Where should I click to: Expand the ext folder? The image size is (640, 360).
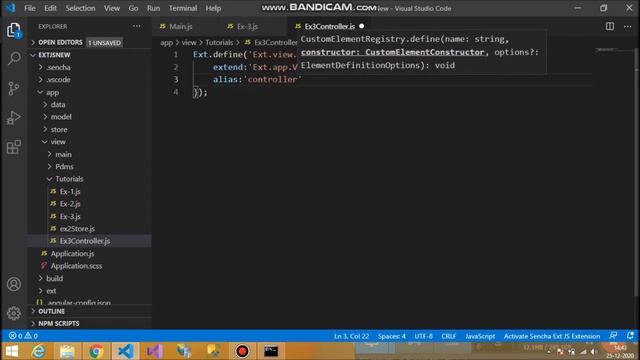[51, 291]
